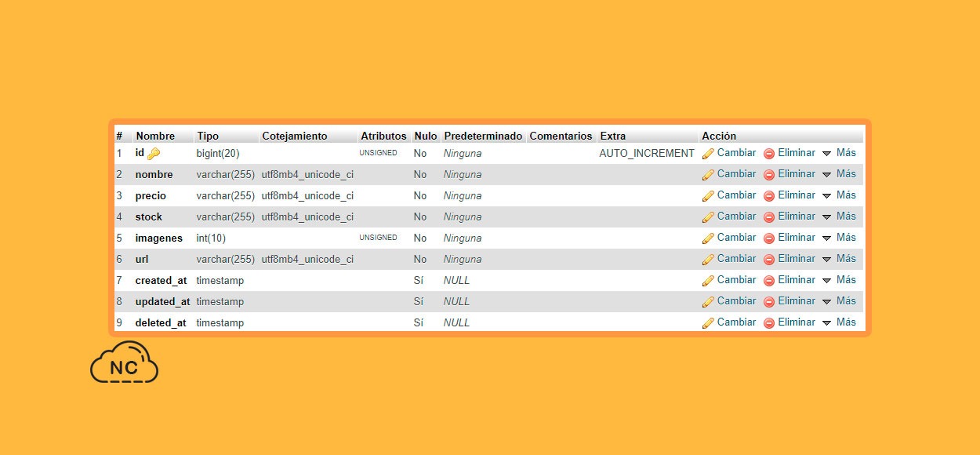Expand the Más menu for created_at column
The width and height of the screenshot is (980, 455).
click(839, 280)
